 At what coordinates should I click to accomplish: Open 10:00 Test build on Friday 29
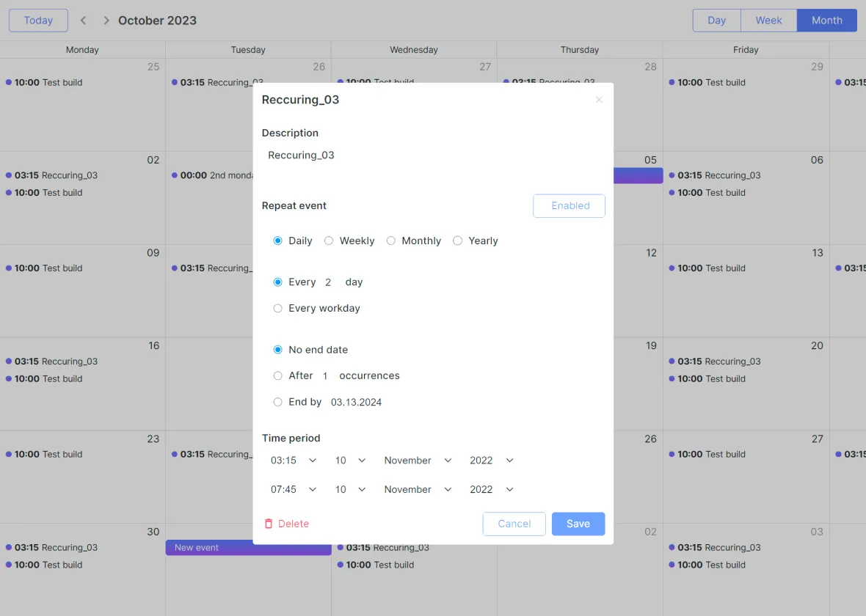coord(707,82)
